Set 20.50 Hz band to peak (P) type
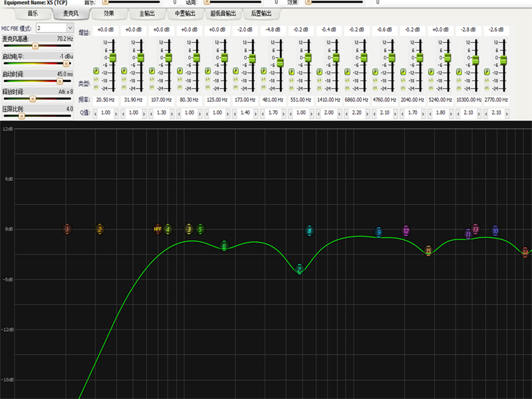 96,71
